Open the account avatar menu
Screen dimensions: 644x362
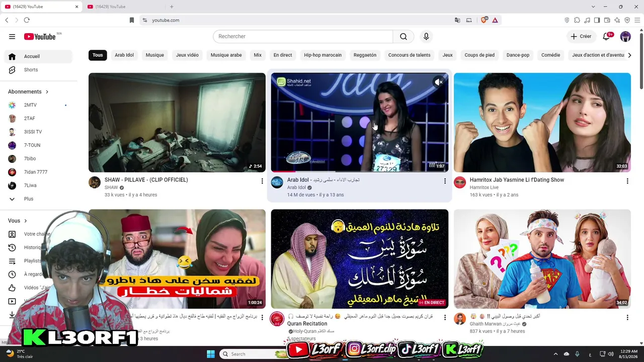[x=625, y=36]
